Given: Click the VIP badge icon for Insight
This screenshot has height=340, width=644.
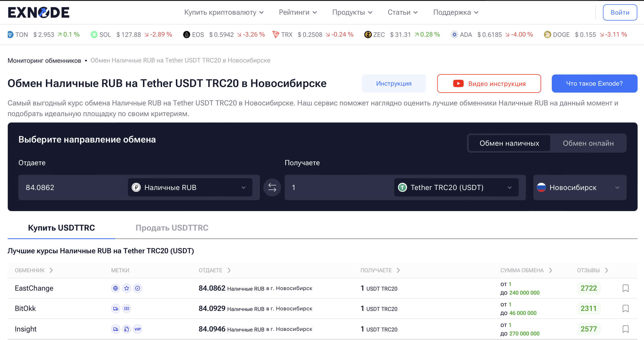Looking at the screenshot, I should coord(138,329).
